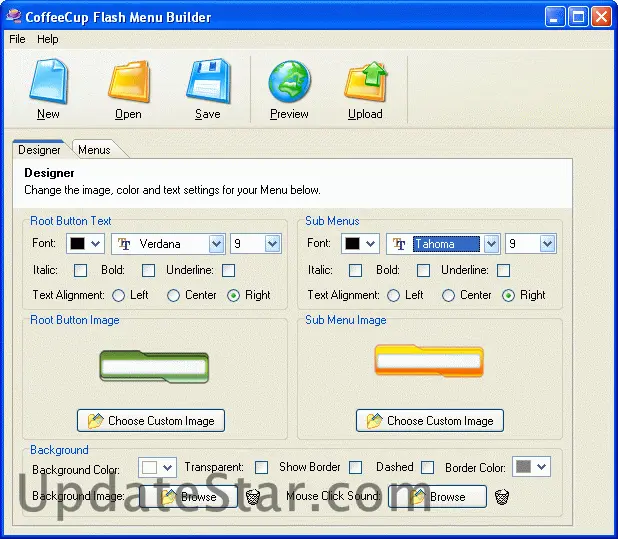Open Background Color dropdown arrow
The image size is (618, 539).
[168, 468]
